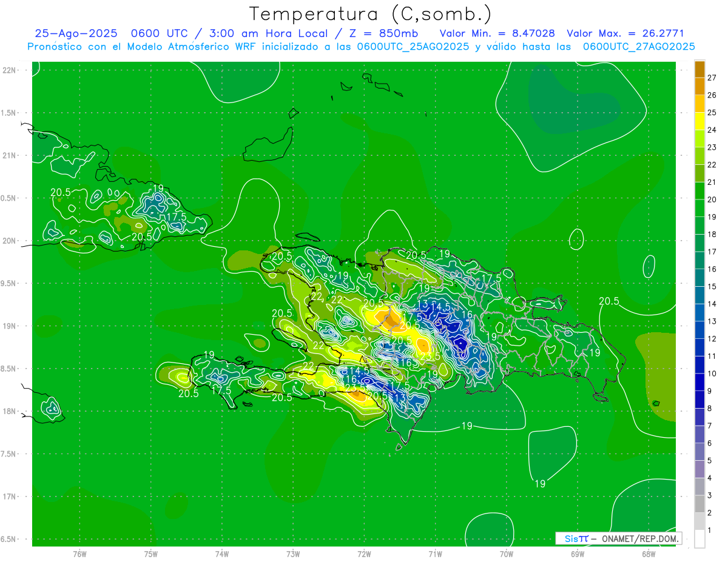Click the '18N' latitude axis label

(x=9, y=411)
